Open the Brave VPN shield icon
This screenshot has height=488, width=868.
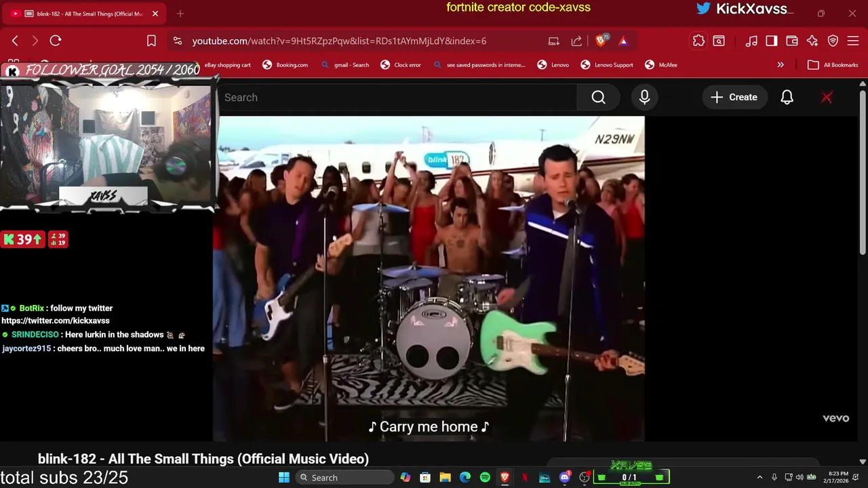pyautogui.click(x=833, y=41)
